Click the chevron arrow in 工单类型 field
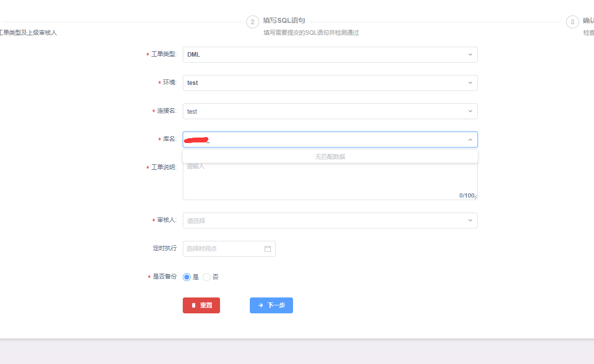This screenshot has width=594, height=364. [x=470, y=55]
